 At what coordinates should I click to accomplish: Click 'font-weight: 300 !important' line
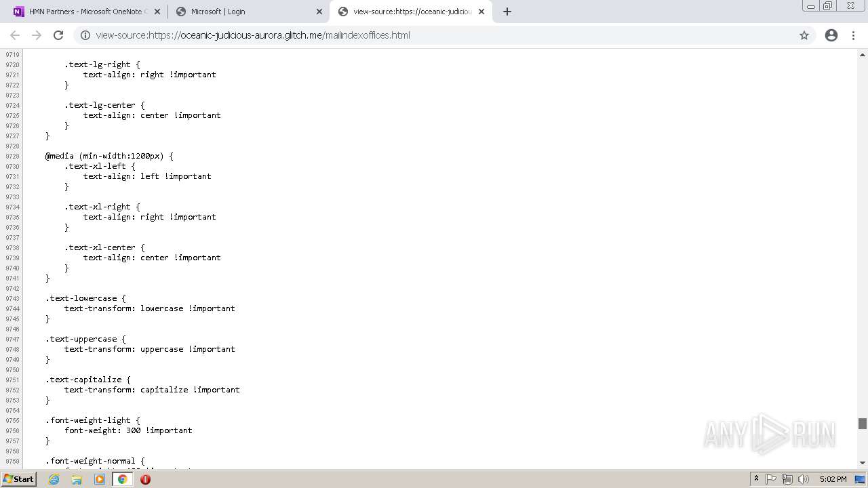(128, 430)
